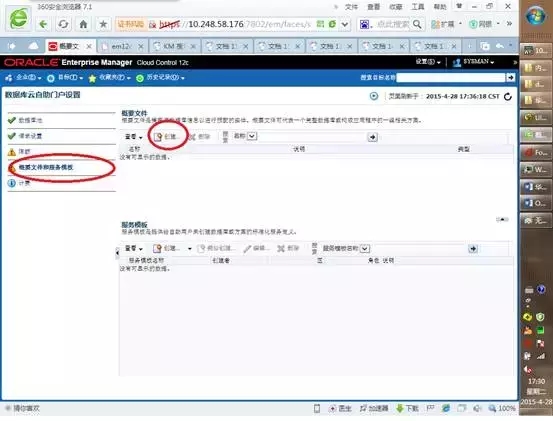Open the Enterprise menu in the blue navigation bar
Image resolution: width=553 pixels, height=421 pixels.
point(24,78)
